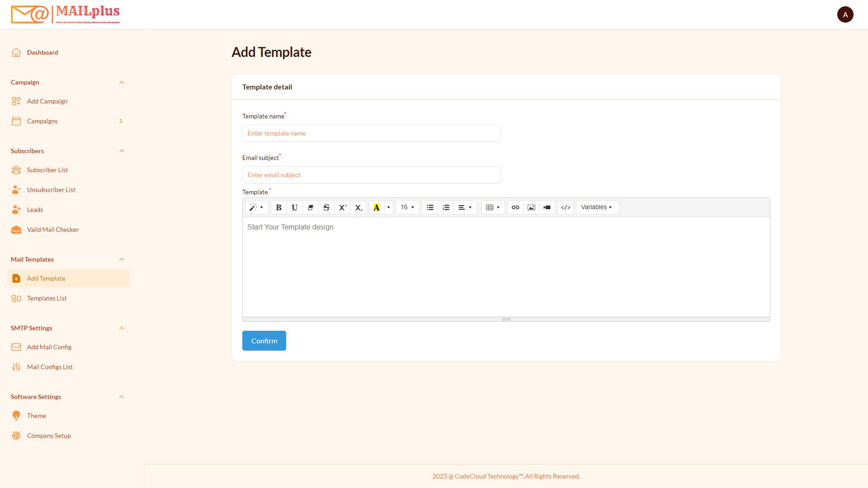Toggle bold formatting in editor toolbar
Screen dimensions: 868x488
coord(278,207)
